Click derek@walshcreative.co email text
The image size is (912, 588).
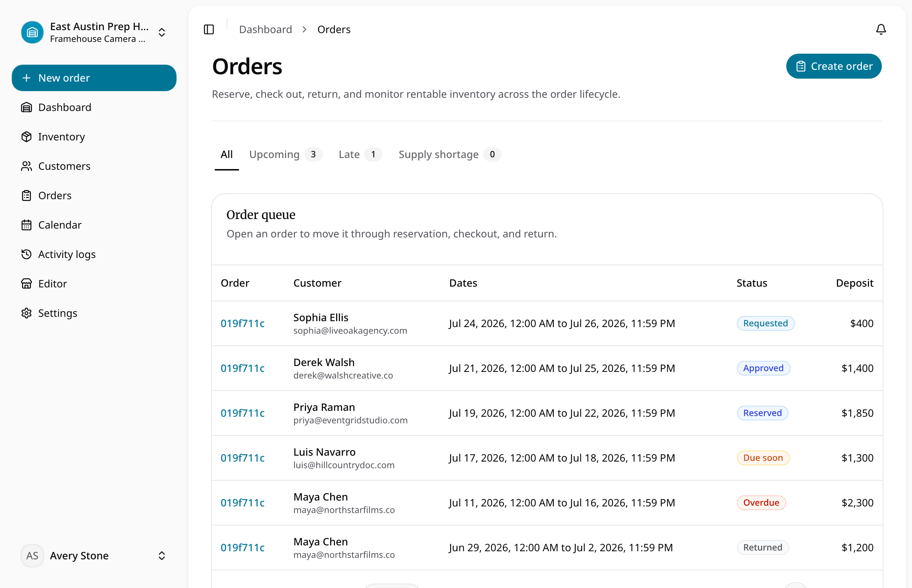pos(343,375)
